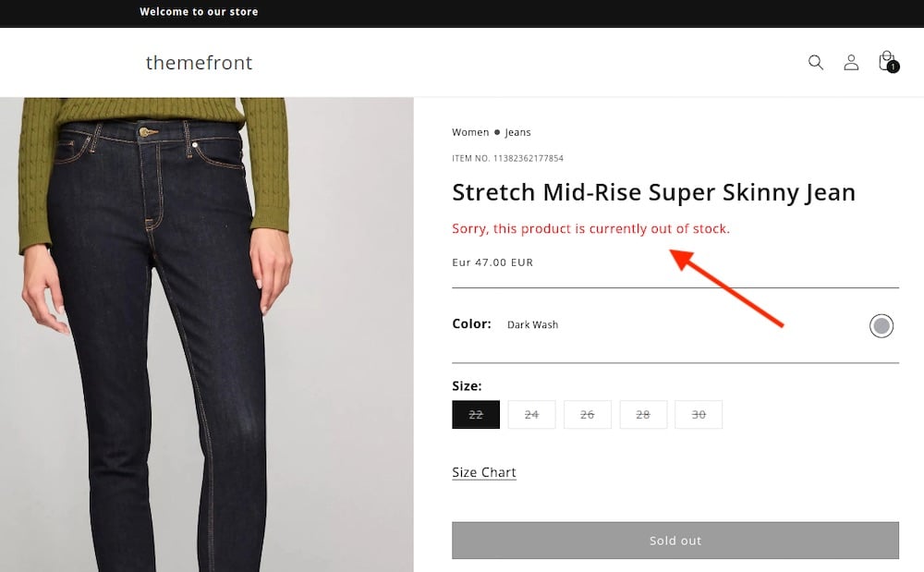Go to the Women breadcrumb link

pyautogui.click(x=470, y=132)
